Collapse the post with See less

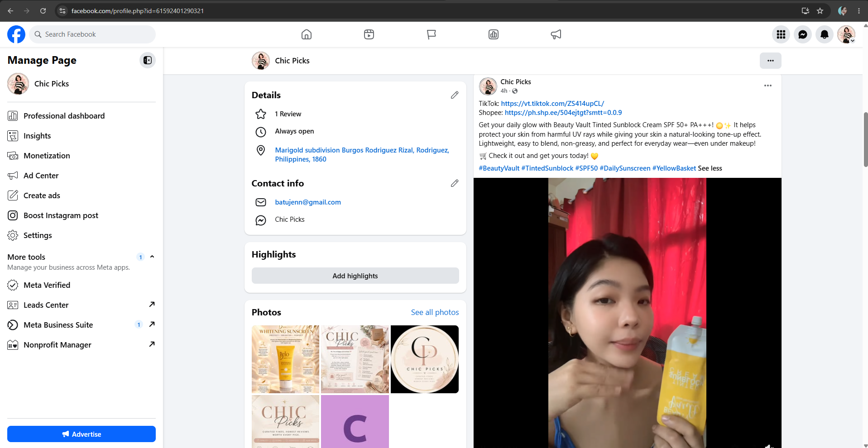710,168
